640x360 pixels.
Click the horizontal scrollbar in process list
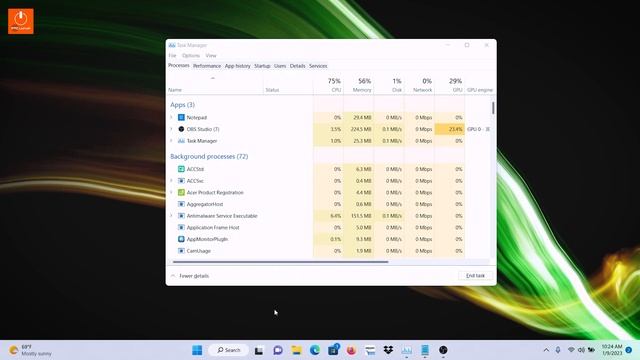pyautogui.click(x=280, y=262)
